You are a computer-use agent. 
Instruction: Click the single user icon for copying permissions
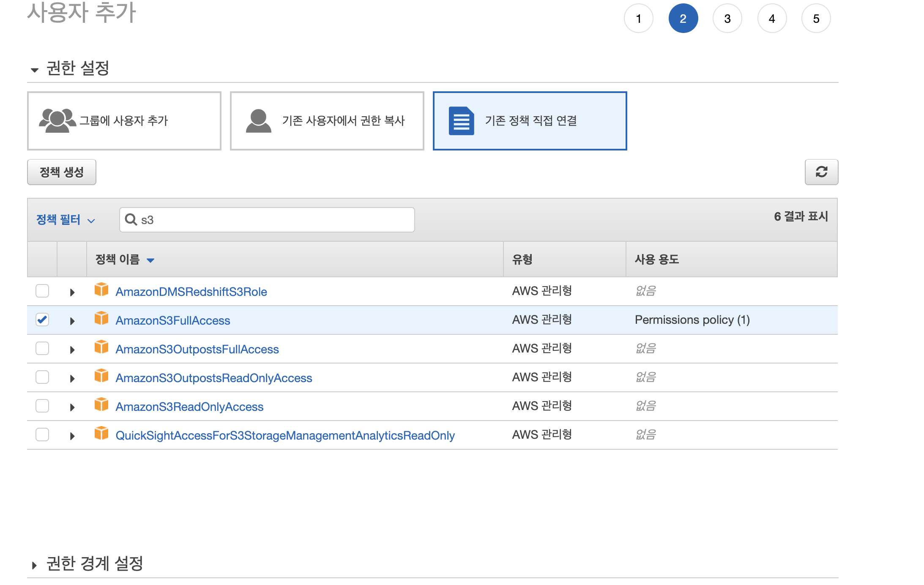click(x=258, y=121)
